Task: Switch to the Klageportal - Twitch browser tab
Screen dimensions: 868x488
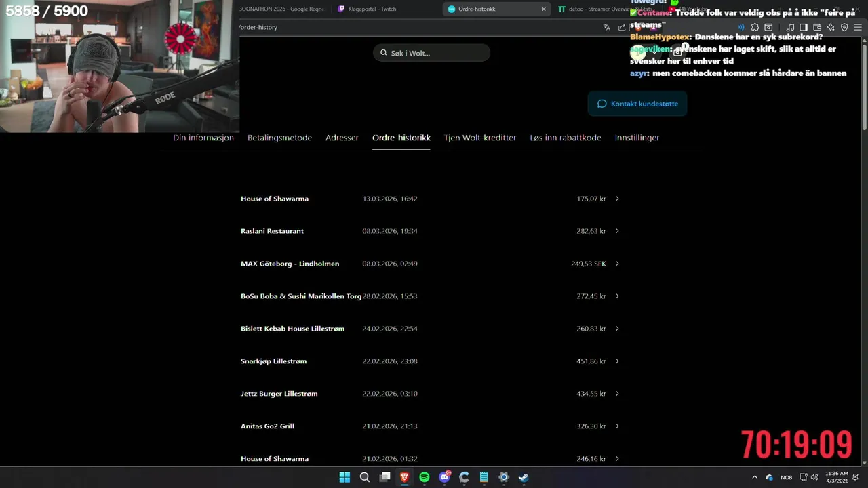Action: (x=386, y=9)
